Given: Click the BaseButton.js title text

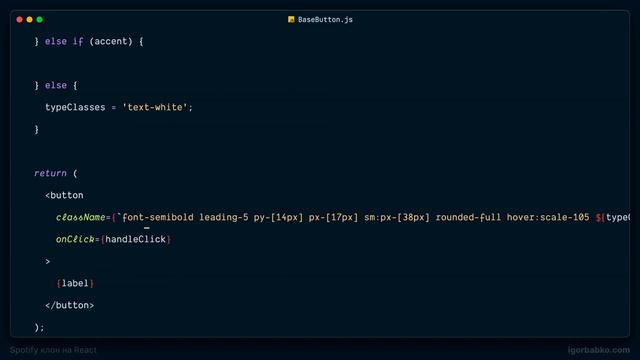Looking at the screenshot, I should [x=325, y=20].
